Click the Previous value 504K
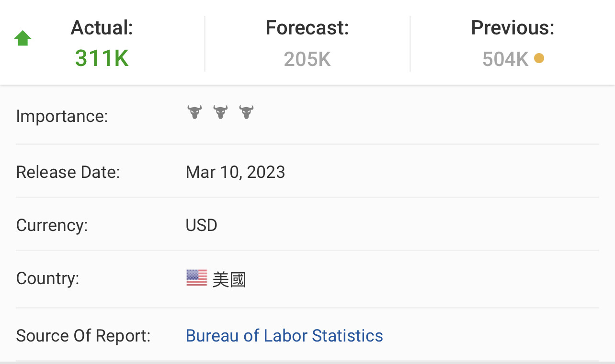 pos(505,59)
